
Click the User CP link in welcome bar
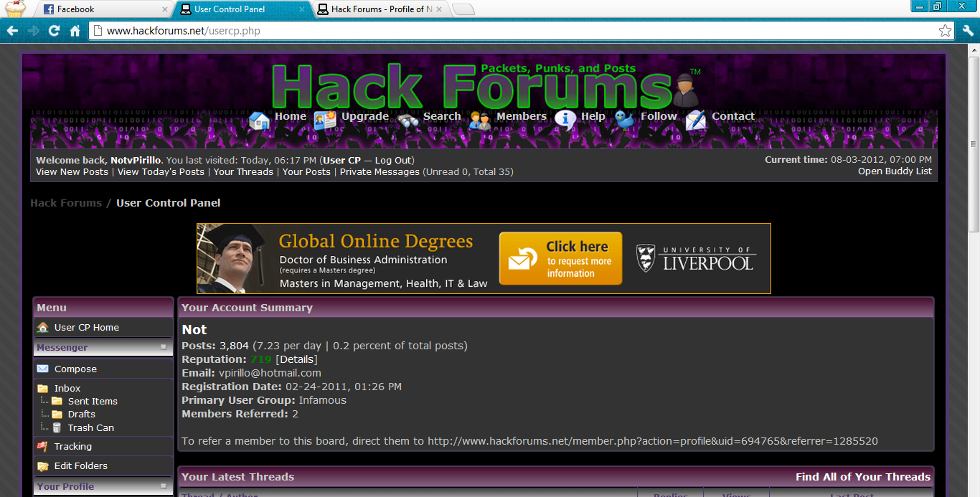tap(342, 160)
